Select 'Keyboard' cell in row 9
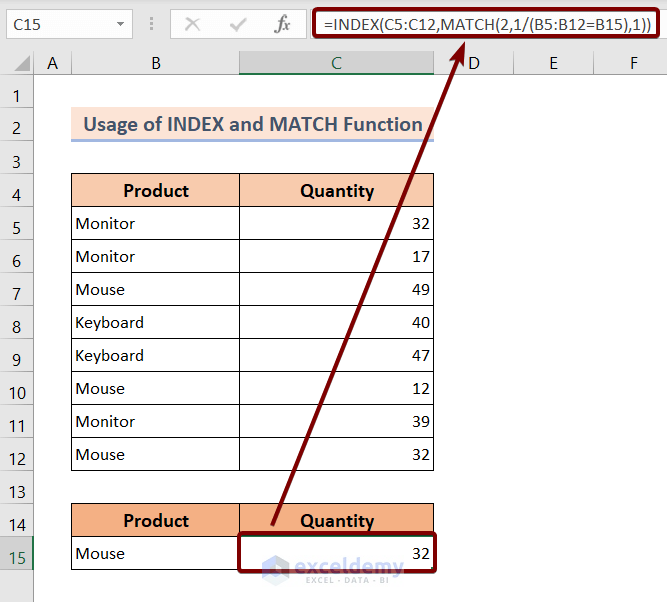The height and width of the screenshot is (602, 667). point(156,355)
